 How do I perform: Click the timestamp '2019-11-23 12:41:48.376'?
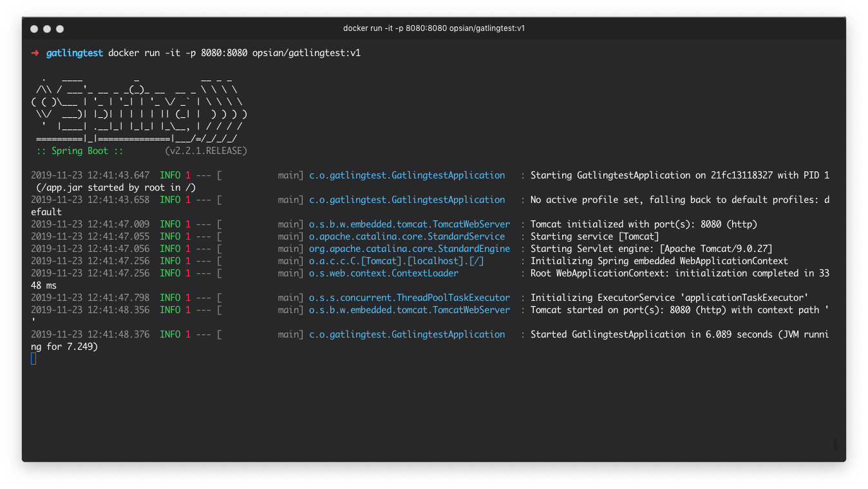point(90,334)
